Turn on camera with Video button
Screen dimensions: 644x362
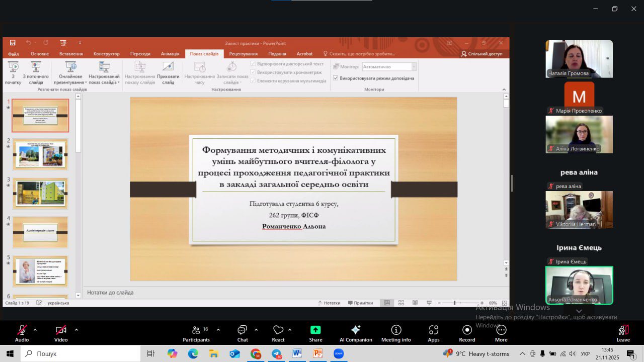click(x=61, y=333)
